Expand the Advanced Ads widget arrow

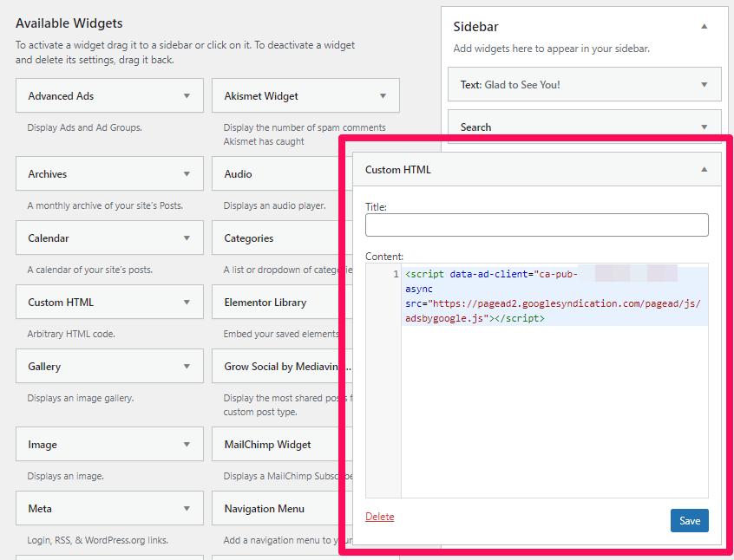187,96
